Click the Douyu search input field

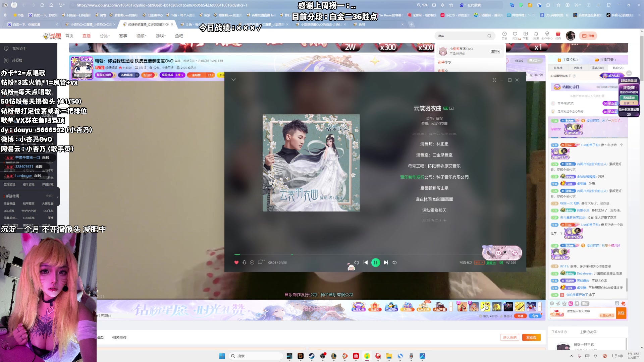point(461,36)
